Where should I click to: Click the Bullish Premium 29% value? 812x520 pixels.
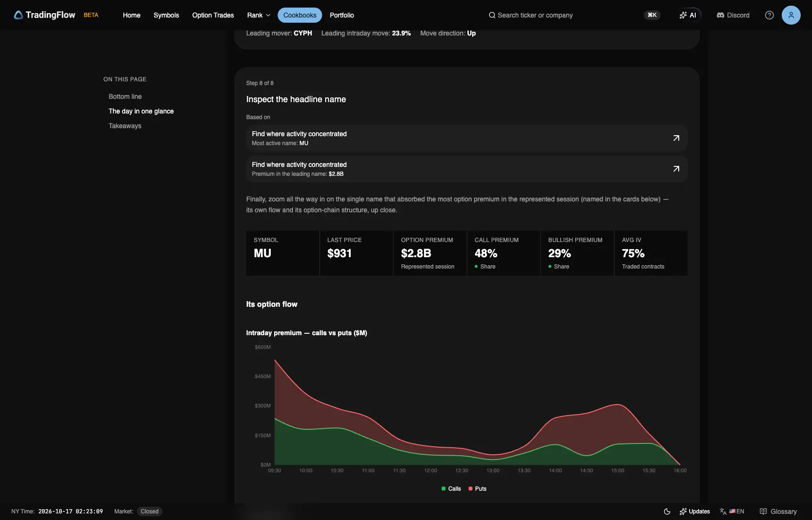click(560, 253)
